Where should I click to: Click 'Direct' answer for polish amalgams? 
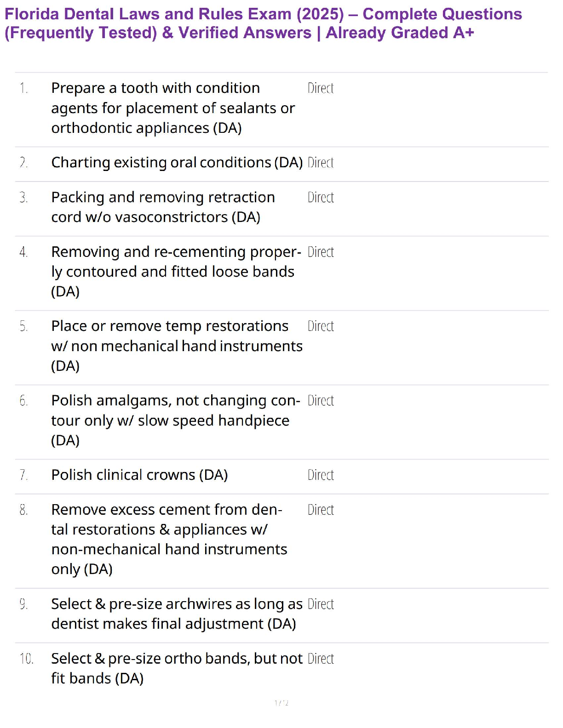(x=321, y=400)
